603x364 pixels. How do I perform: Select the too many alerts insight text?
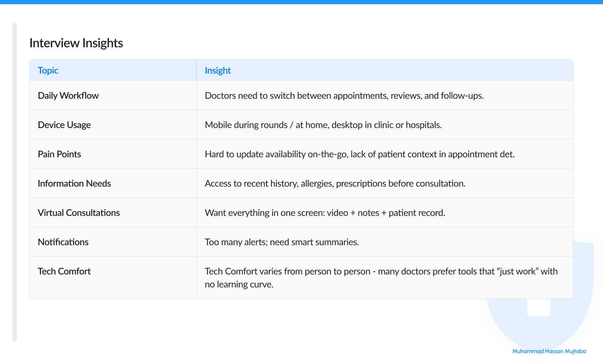[282, 242]
